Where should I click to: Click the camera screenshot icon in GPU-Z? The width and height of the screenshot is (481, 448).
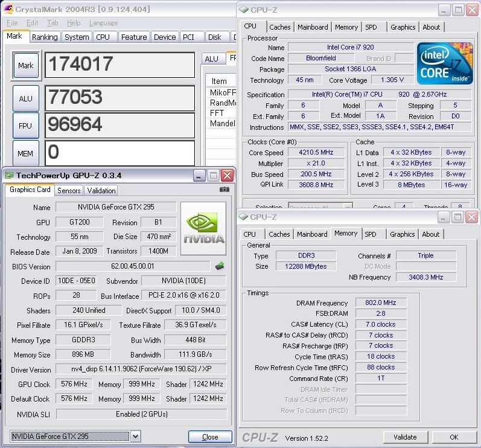pyautogui.click(x=225, y=190)
